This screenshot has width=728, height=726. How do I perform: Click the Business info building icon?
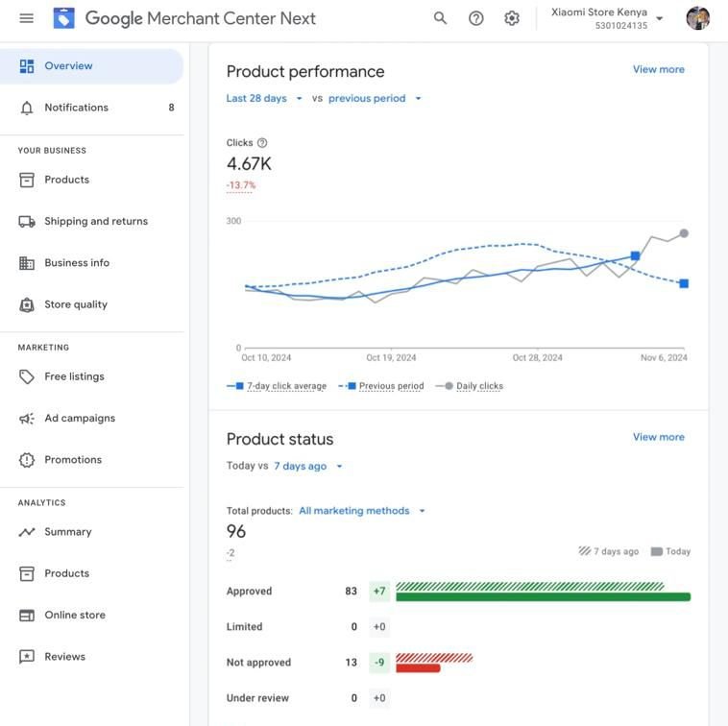click(27, 263)
